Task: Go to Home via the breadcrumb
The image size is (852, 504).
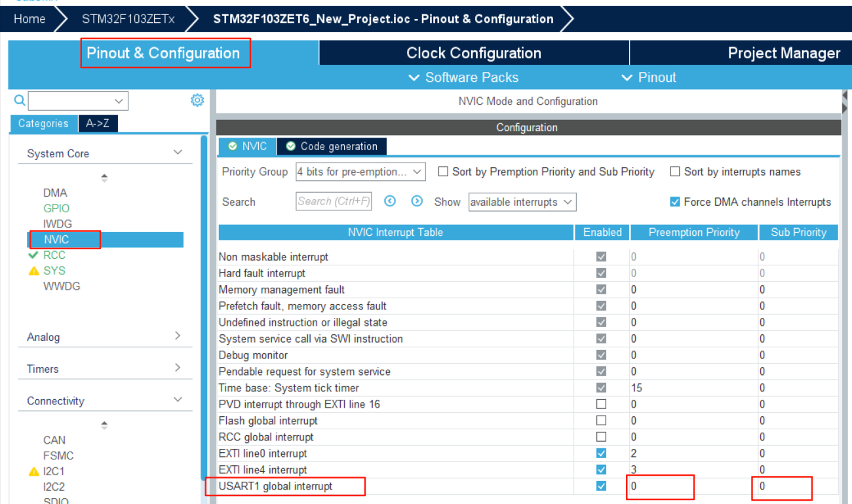Action: pyautogui.click(x=29, y=18)
